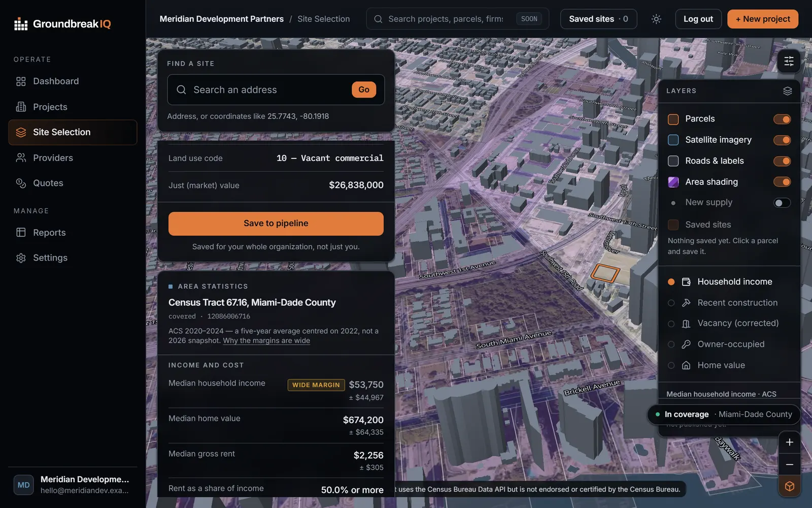
Task: Enable the New supply layer toggle
Action: [x=782, y=203]
